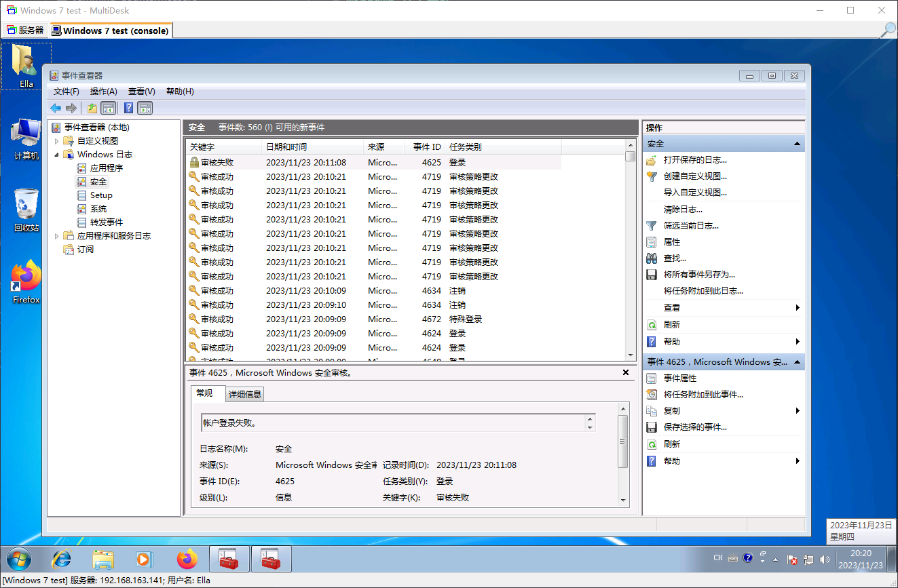Collapse the 事件 4625 actions section header
Screen dimensions: 898x588
pyautogui.click(x=797, y=362)
